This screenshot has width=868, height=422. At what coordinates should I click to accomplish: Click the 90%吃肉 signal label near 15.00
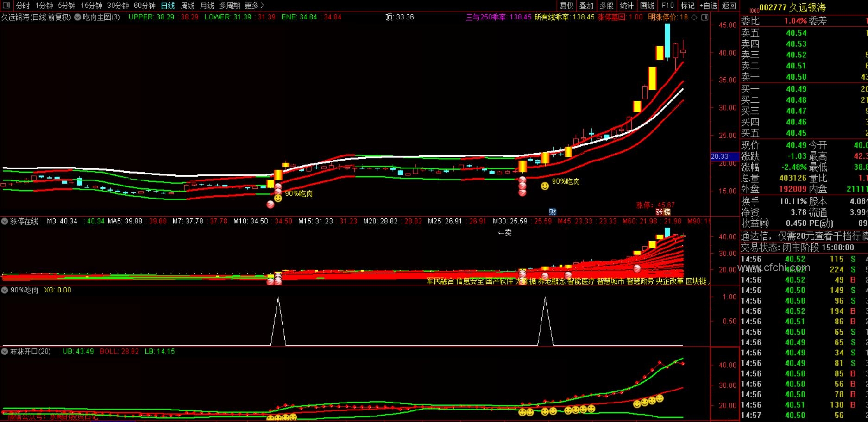click(299, 193)
